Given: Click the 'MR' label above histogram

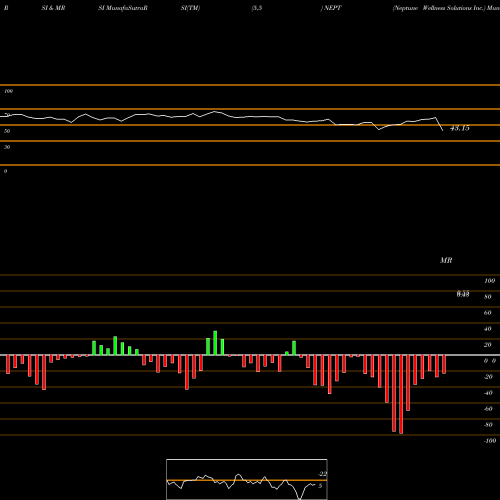Looking at the screenshot, I should [x=446, y=260].
